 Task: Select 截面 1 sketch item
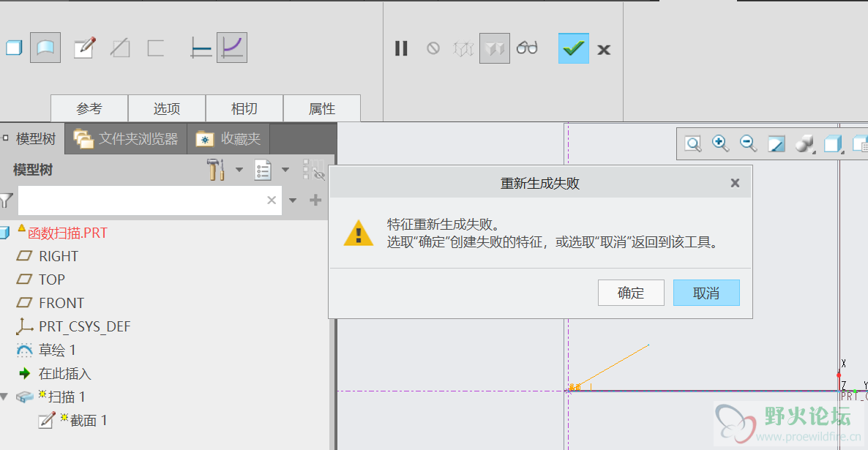[x=88, y=421]
